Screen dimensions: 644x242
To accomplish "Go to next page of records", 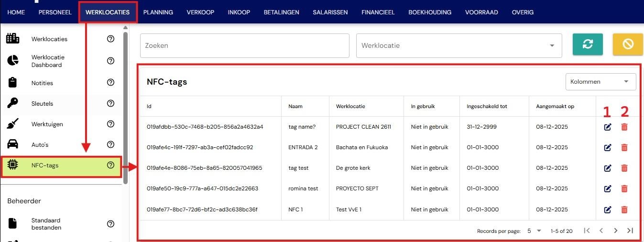I will (616, 231).
